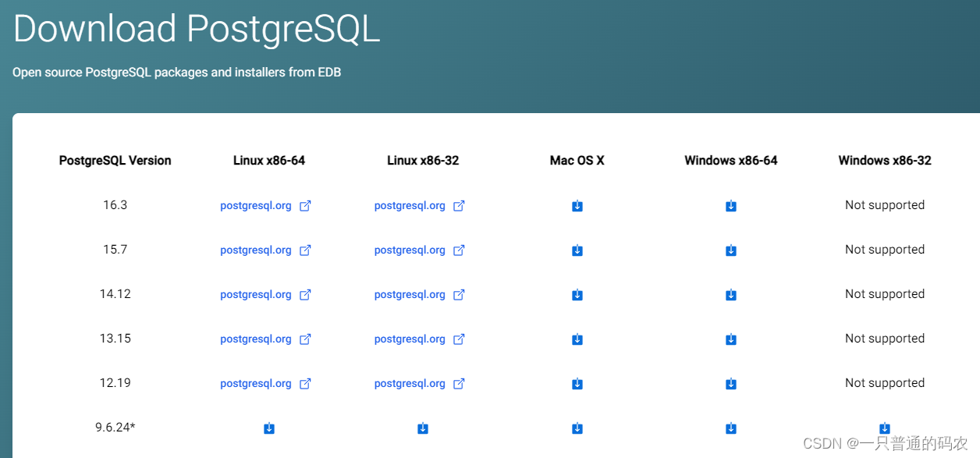The width and height of the screenshot is (980, 458).
Task: Click external-link icon for 12.19 Linux x86-64
Action: 306,384
